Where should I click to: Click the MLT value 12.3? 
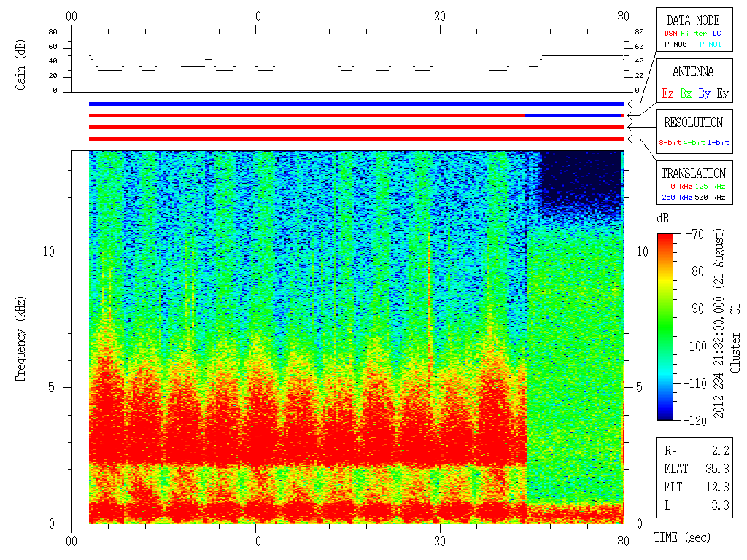point(717,487)
